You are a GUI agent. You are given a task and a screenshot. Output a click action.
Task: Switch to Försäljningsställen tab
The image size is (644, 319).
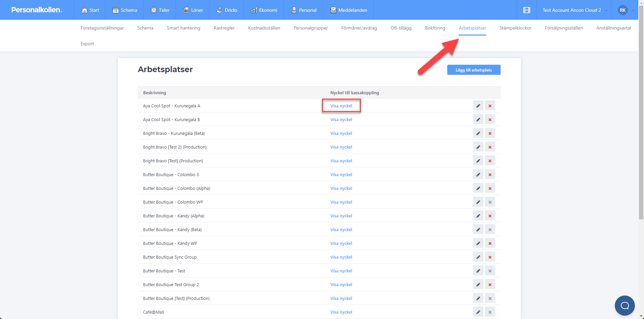tap(564, 28)
